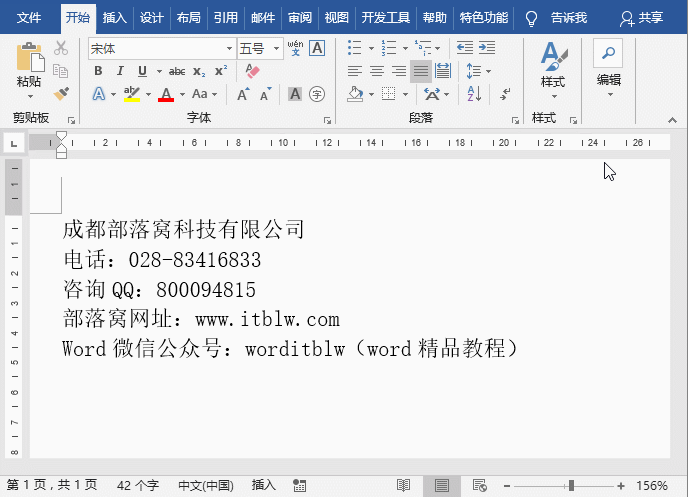Click the 告诉我 search box
Image resolution: width=688 pixels, height=497 pixels.
point(569,18)
